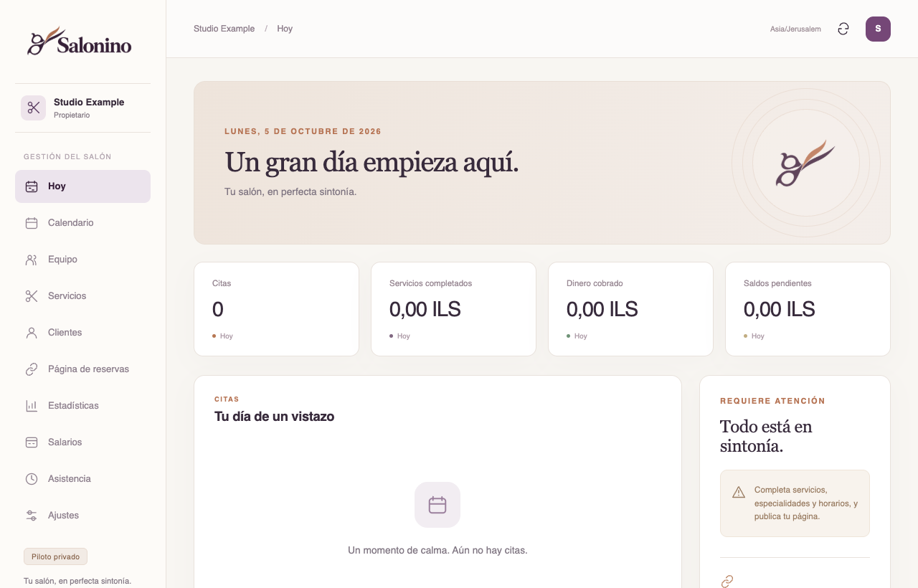Open the Dinero cobrado stat card
The image size is (918, 588).
point(630,309)
